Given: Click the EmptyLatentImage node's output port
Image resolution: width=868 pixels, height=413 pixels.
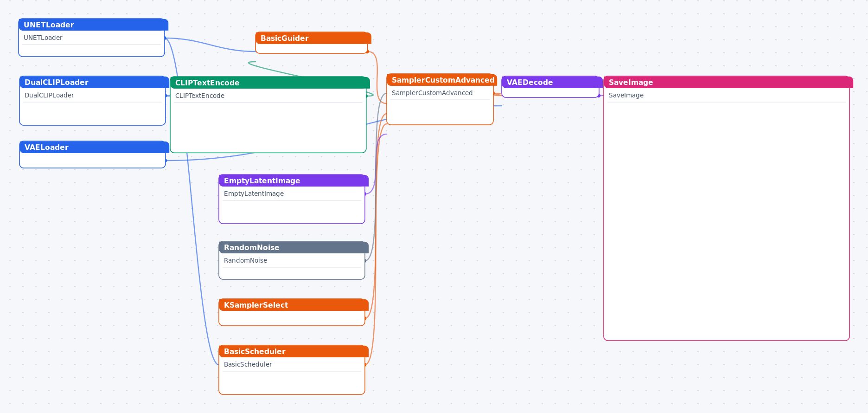Looking at the screenshot, I should point(365,194).
